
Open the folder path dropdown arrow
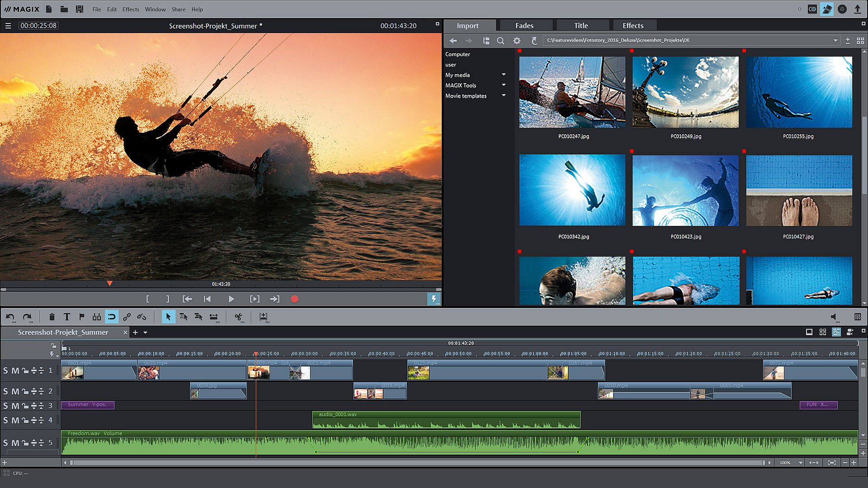pyautogui.click(x=835, y=41)
